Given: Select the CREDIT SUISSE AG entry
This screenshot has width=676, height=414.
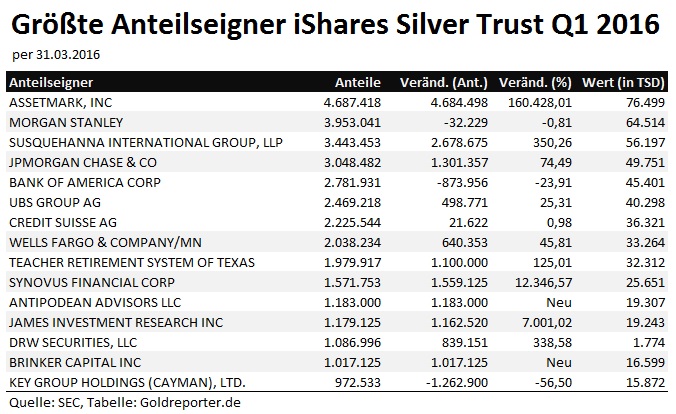Looking at the screenshot, I should click(60, 222).
